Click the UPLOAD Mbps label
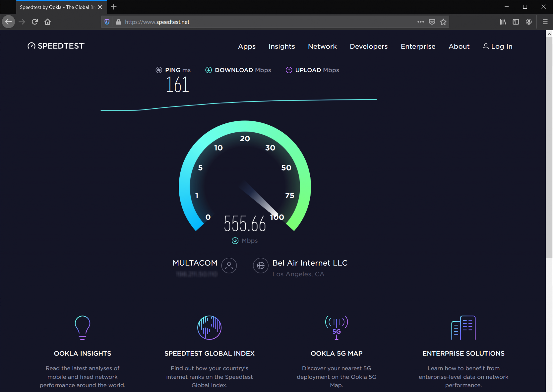 pos(317,70)
